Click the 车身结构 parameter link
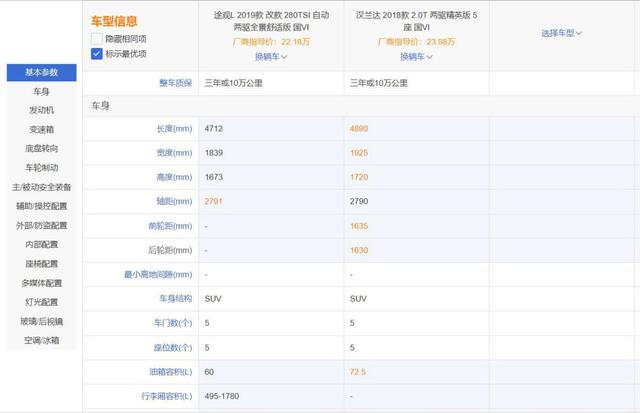 tap(176, 299)
